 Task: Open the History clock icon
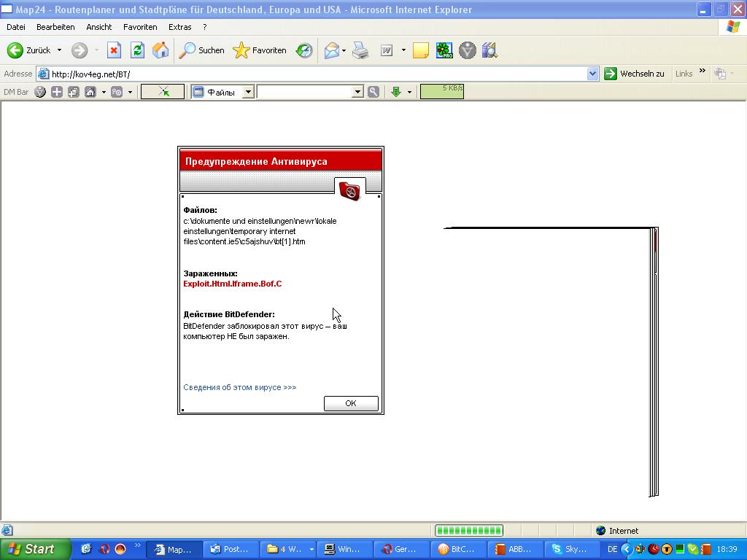(x=304, y=50)
